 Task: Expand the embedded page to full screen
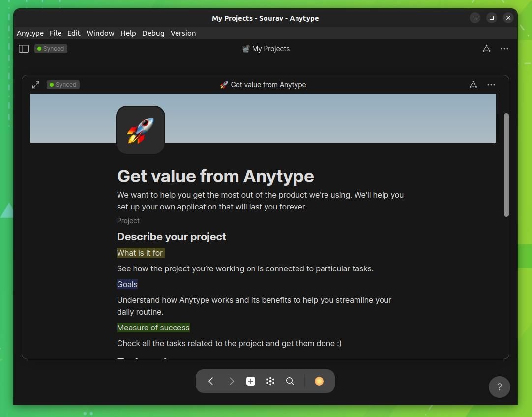[36, 84]
